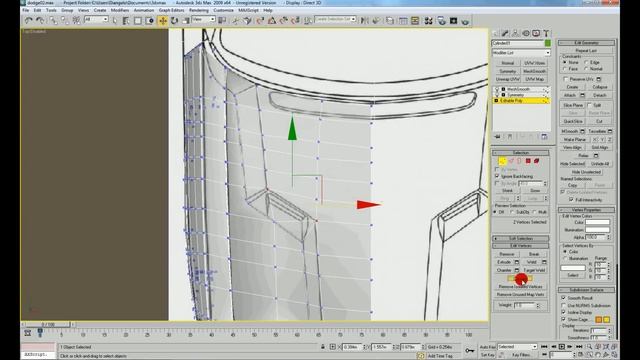The width and height of the screenshot is (640, 360).
Task: Toggle Split checkbox beside Slice Plane
Action: [x=589, y=105]
